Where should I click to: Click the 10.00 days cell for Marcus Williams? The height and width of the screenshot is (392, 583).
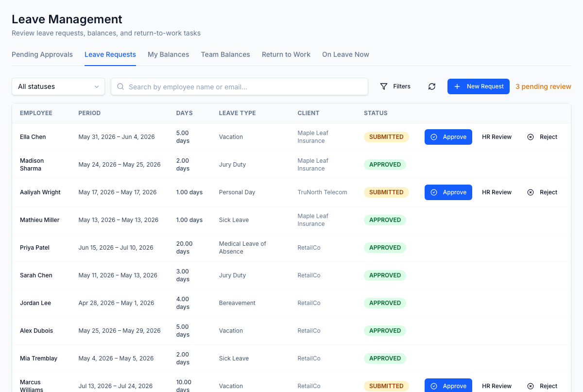184,386
